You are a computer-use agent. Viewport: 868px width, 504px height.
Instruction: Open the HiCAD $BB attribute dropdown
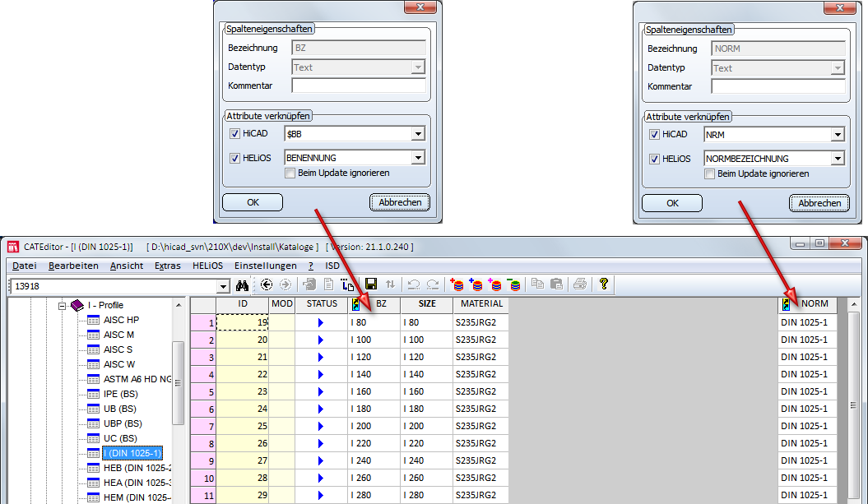coord(418,134)
